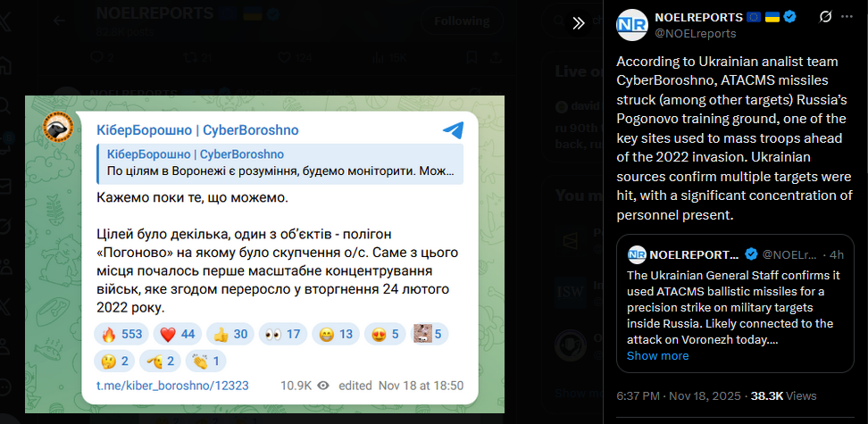Click the custom picture reaction showing 5
Viewport: 868px width, 424px height.
click(x=429, y=335)
